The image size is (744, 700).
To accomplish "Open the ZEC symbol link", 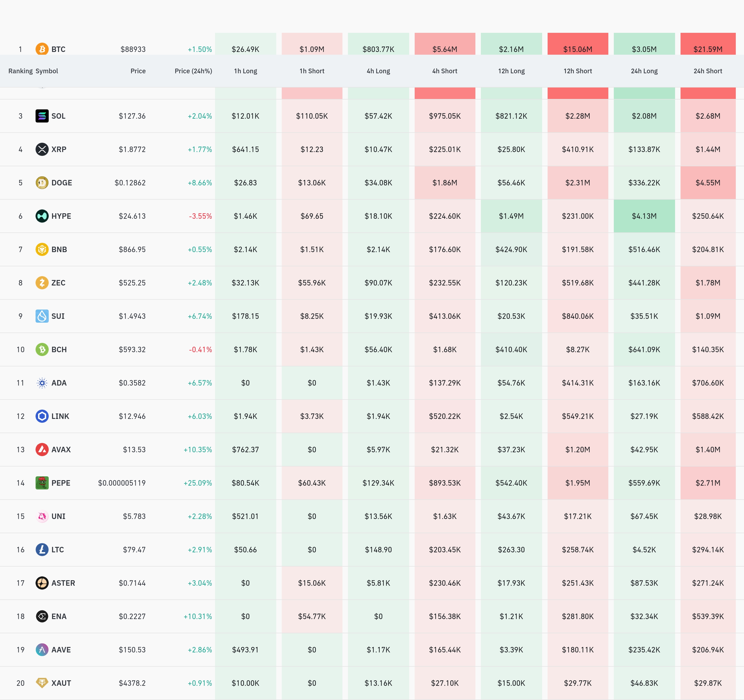I will (58, 283).
